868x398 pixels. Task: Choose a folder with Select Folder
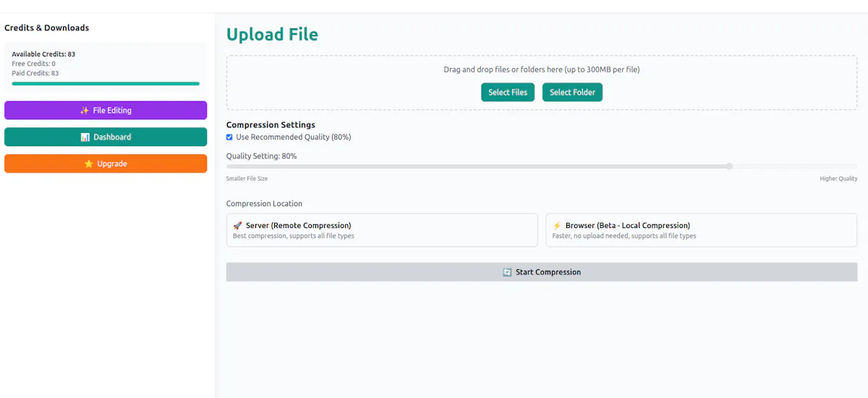point(572,93)
